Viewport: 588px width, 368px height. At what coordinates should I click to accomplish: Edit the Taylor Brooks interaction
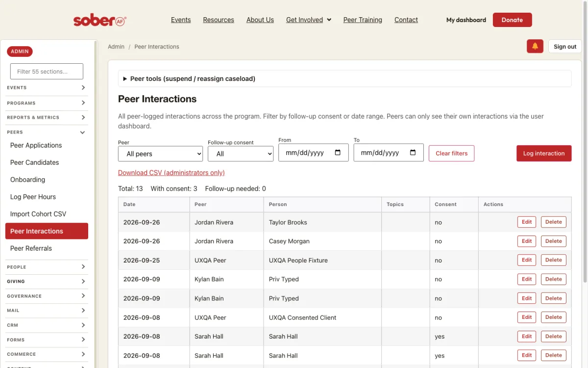click(527, 222)
